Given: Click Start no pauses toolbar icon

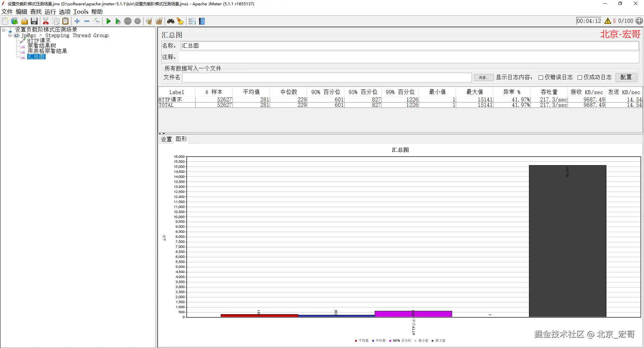Looking at the screenshot, I should pyautogui.click(x=118, y=21).
